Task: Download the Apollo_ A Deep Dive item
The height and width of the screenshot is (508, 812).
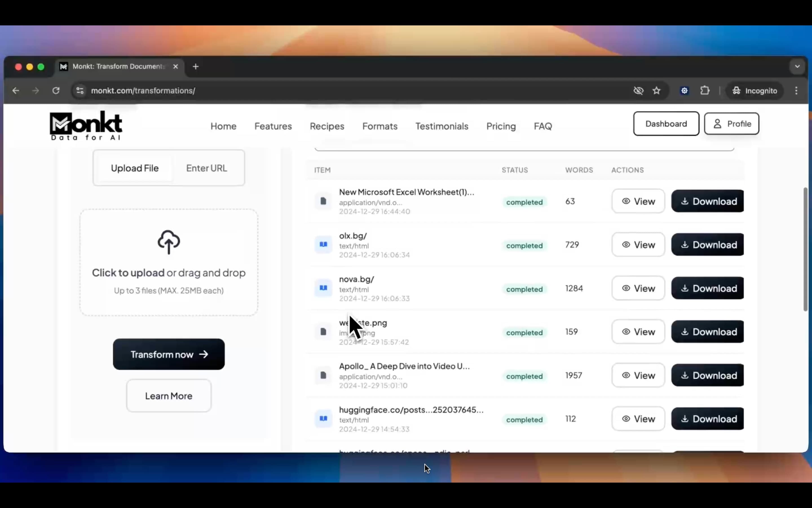Action: click(708, 375)
